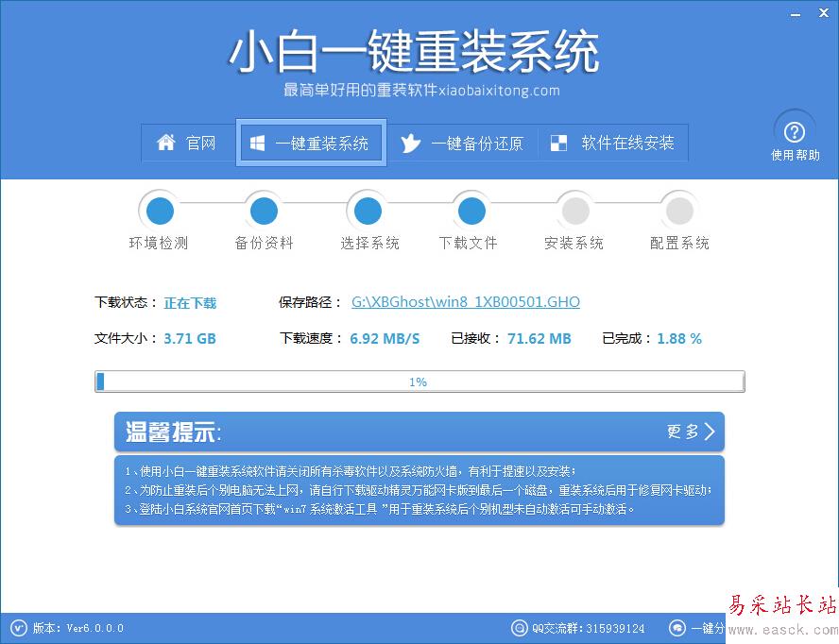Click 更多 to expand tips
This screenshot has height=644, width=839.
click(x=691, y=432)
